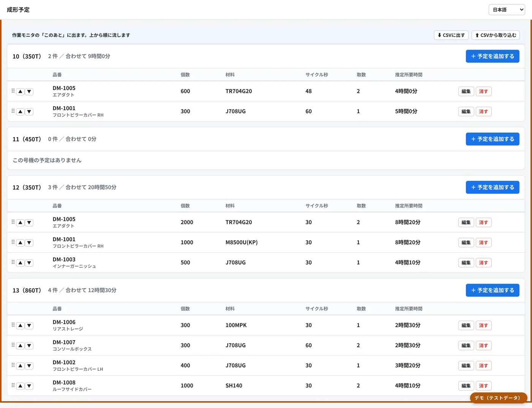
Task: Edit the DM-1002 フロントピラーカバー LH entry
Action: click(466, 366)
